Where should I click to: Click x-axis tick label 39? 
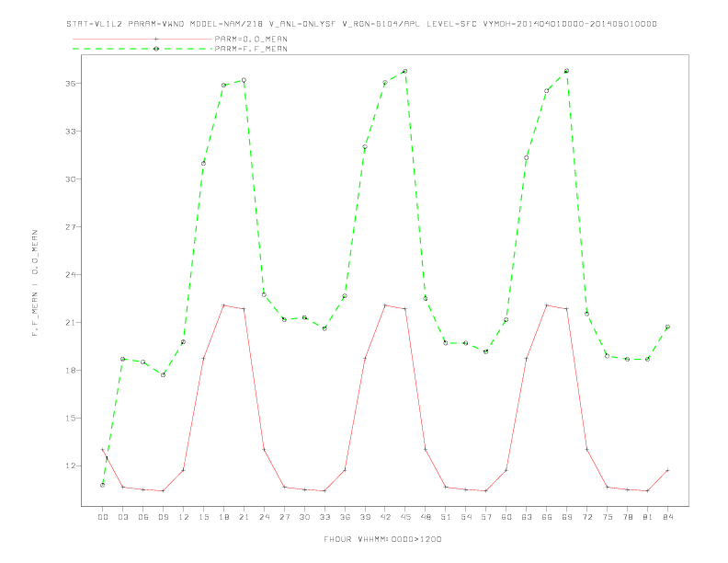click(x=365, y=517)
